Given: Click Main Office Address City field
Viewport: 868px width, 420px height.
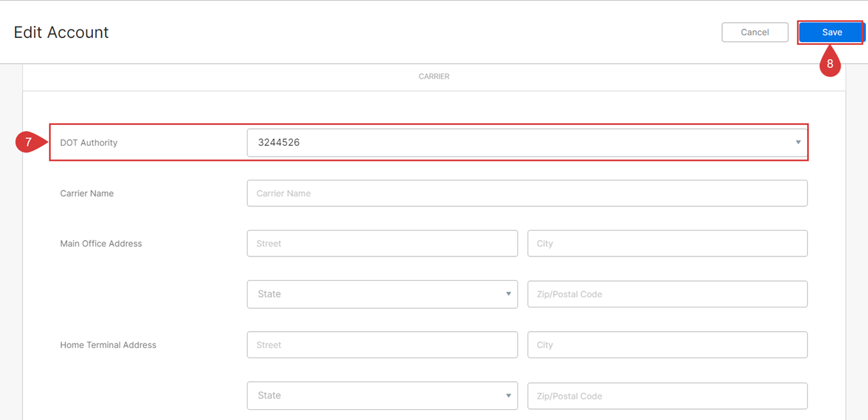Looking at the screenshot, I should pos(667,244).
